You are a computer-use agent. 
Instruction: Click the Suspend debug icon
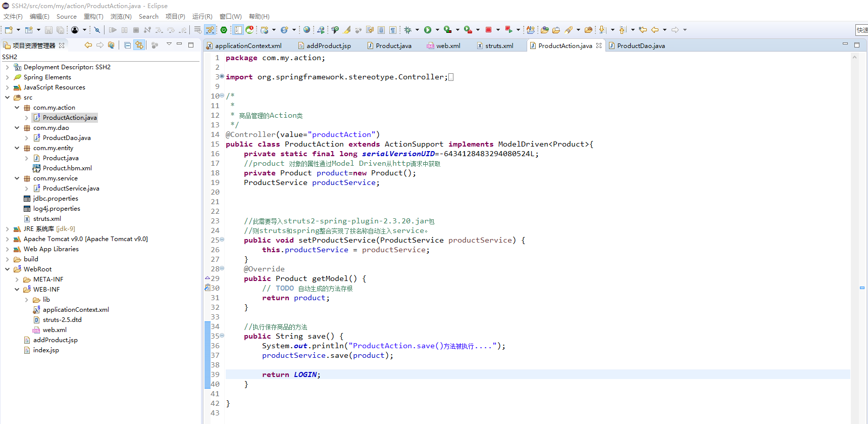[x=124, y=30]
